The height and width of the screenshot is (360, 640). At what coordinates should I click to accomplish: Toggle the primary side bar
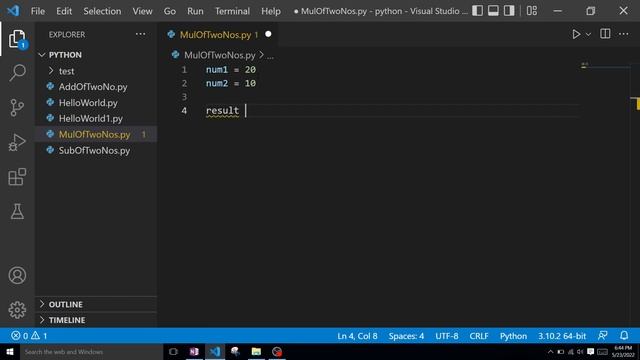[478, 11]
